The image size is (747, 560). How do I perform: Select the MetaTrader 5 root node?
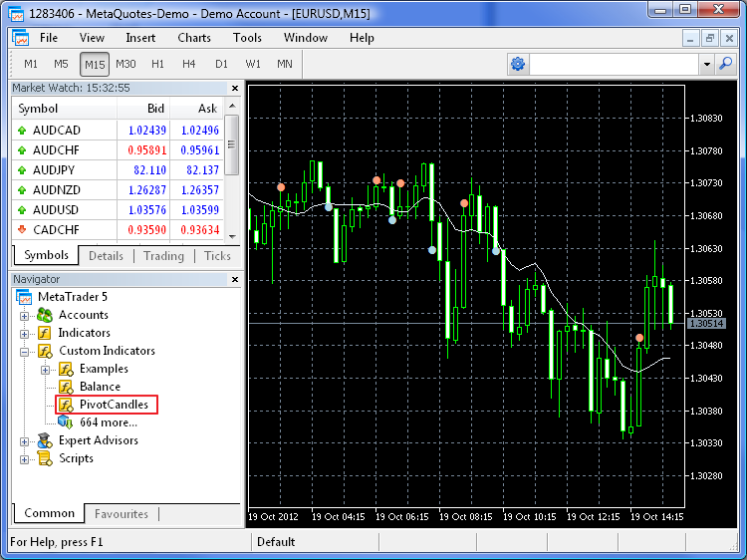pyautogui.click(x=73, y=297)
